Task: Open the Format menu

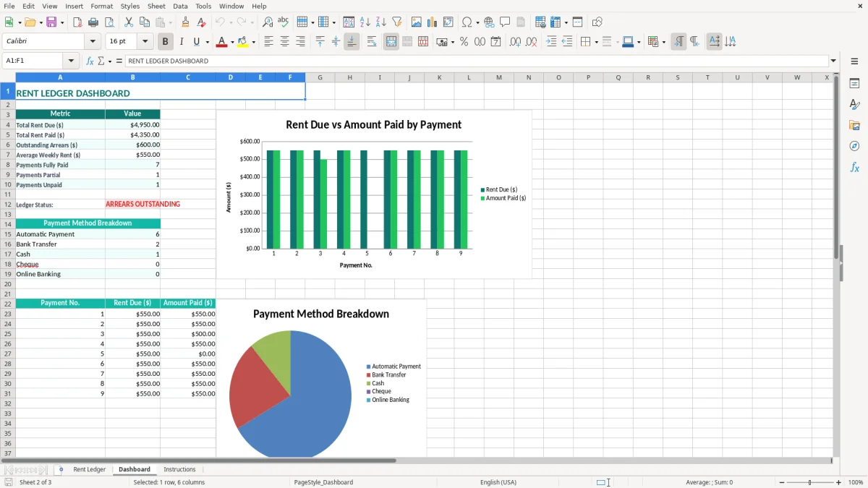Action: pos(102,6)
